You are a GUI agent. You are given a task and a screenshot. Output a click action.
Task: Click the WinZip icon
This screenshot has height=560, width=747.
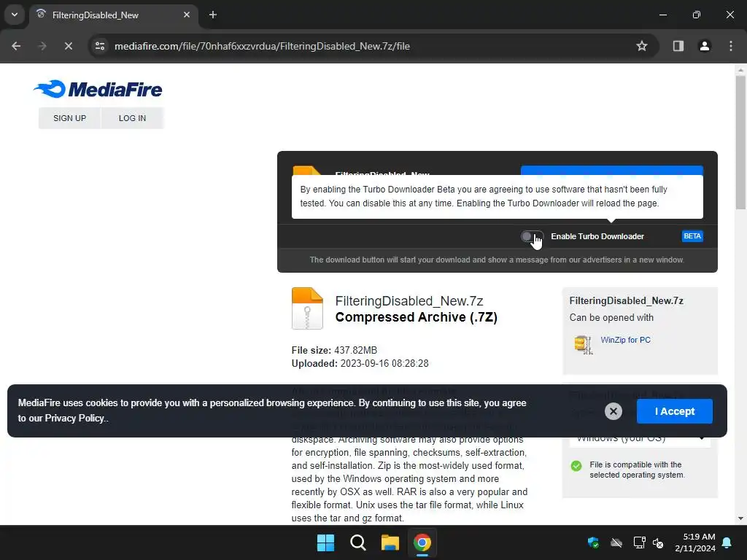583,344
